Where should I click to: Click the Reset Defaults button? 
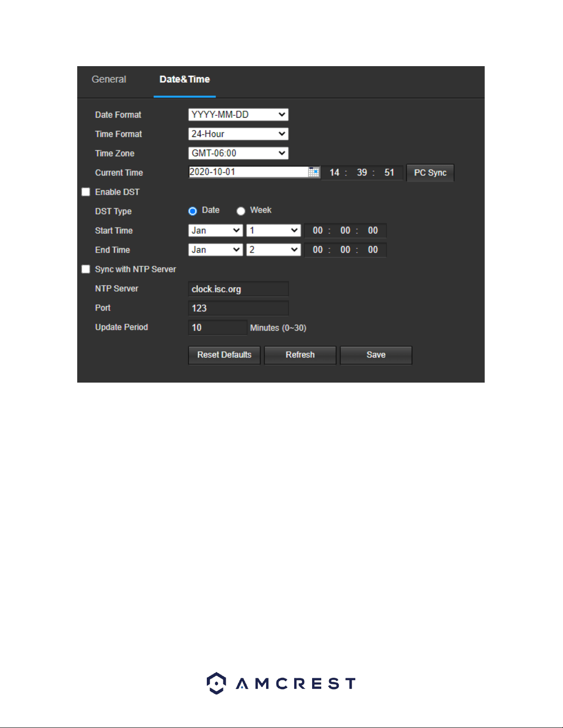[x=224, y=355]
